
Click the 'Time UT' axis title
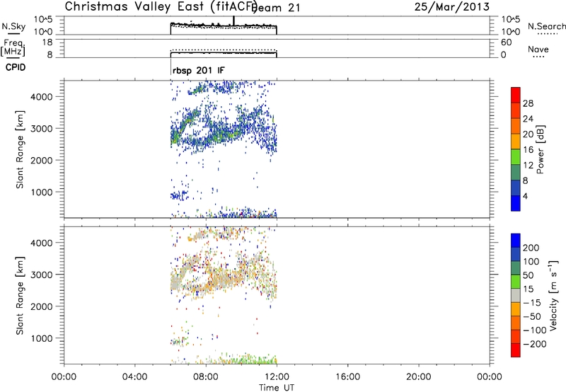click(277, 388)
